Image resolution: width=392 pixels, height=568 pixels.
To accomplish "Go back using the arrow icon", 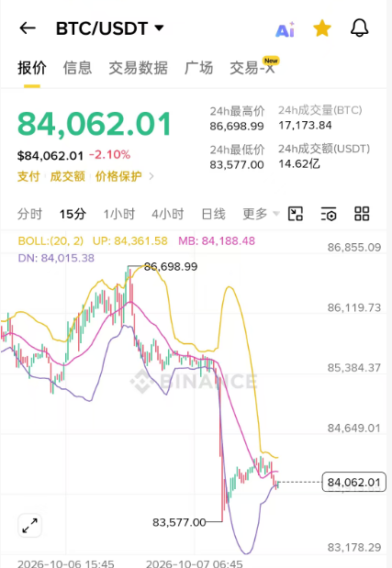I will (x=28, y=28).
